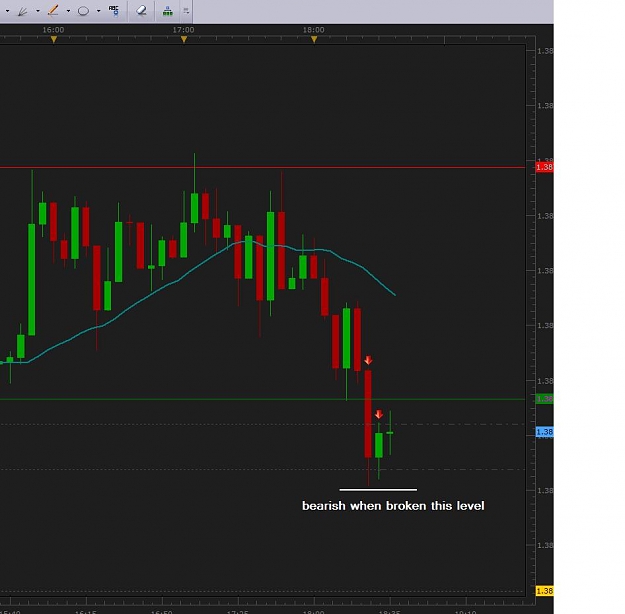Click the 18:00 yellow time marker
This screenshot has width=625, height=614.
click(314, 39)
